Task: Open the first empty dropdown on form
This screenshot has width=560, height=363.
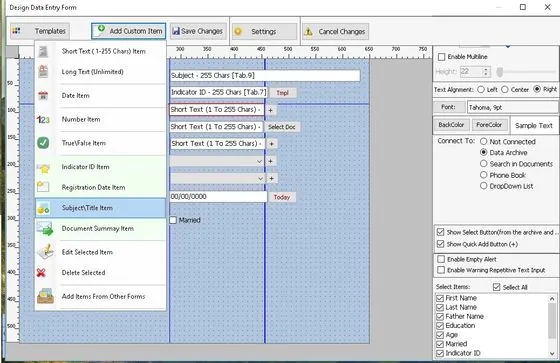Action: pos(217,161)
